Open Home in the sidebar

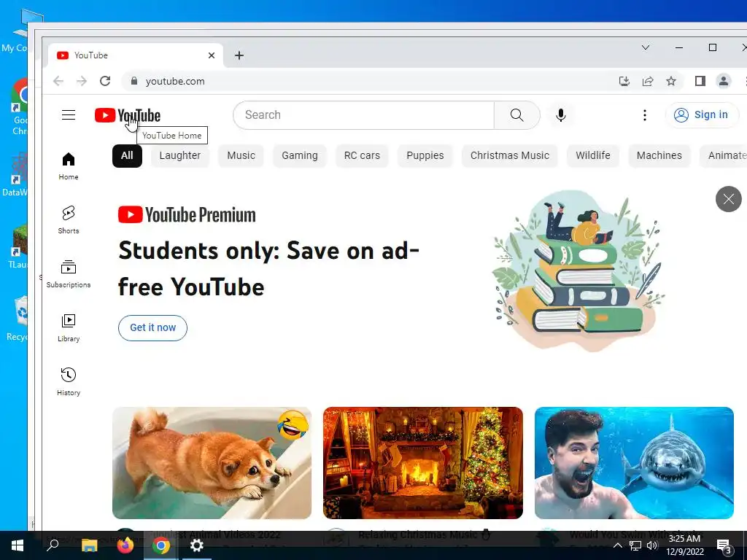(69, 166)
